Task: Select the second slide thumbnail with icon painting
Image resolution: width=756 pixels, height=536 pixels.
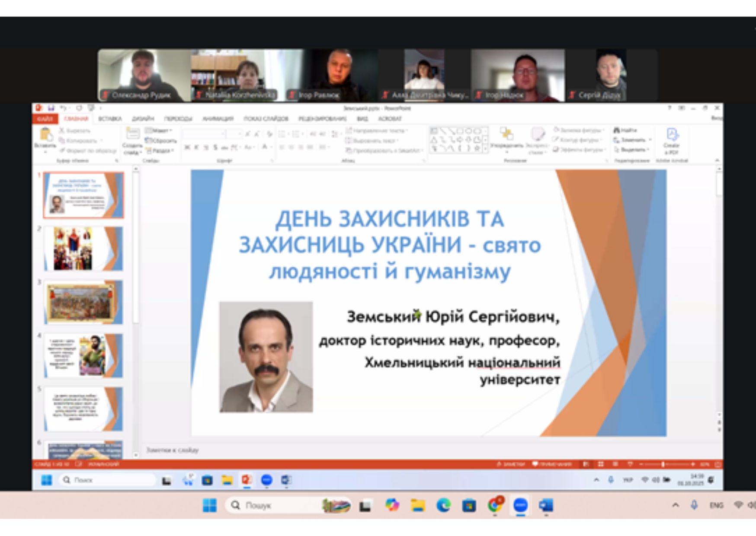Action: 83,249
